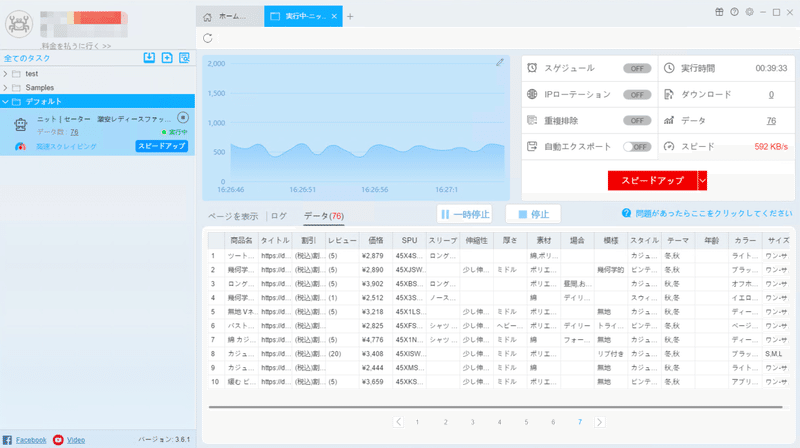Click the 価格 column header
The image size is (800, 448).
coord(376,240)
